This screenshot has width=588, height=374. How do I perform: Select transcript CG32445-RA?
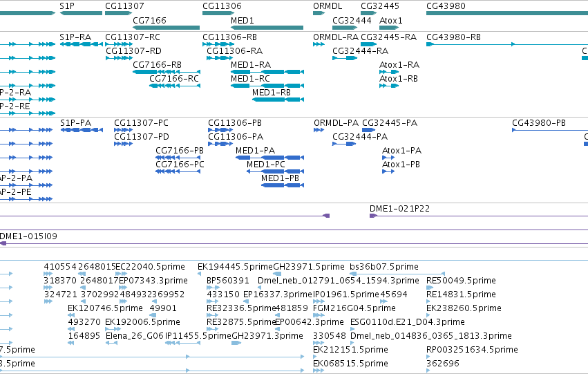coord(369,44)
